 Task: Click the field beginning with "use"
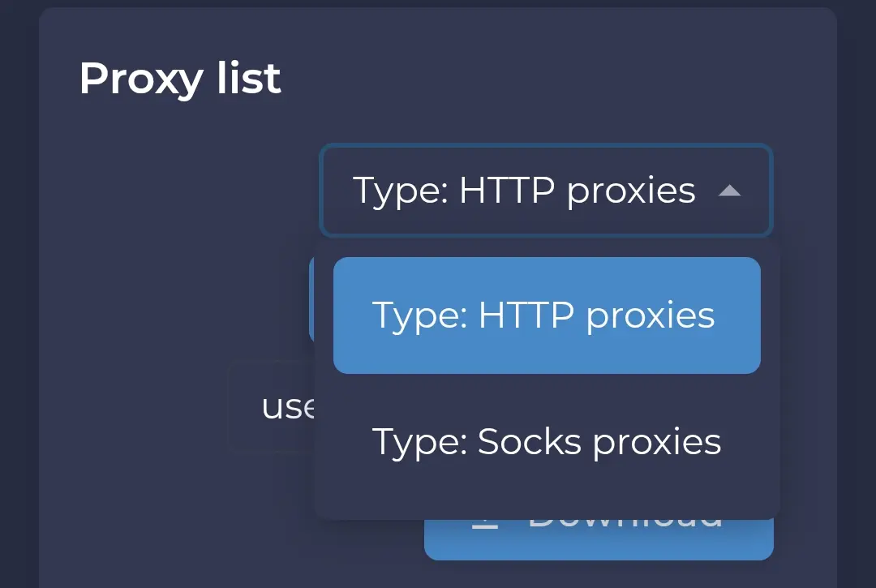(x=272, y=406)
